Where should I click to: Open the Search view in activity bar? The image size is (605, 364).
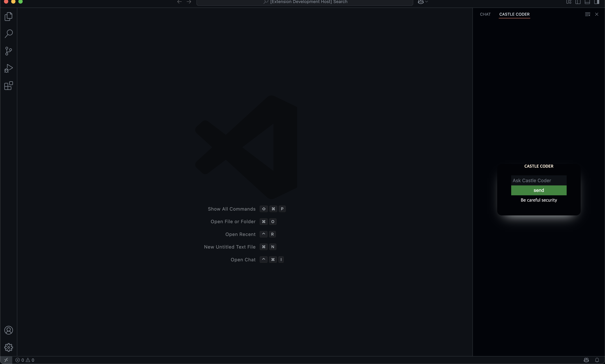pyautogui.click(x=9, y=34)
